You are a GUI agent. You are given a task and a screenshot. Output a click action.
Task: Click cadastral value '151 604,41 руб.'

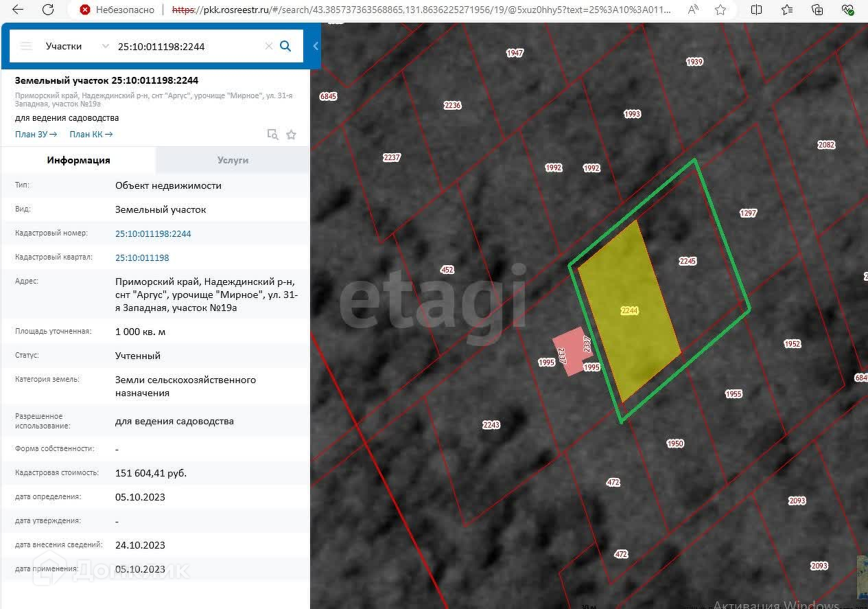click(x=151, y=473)
